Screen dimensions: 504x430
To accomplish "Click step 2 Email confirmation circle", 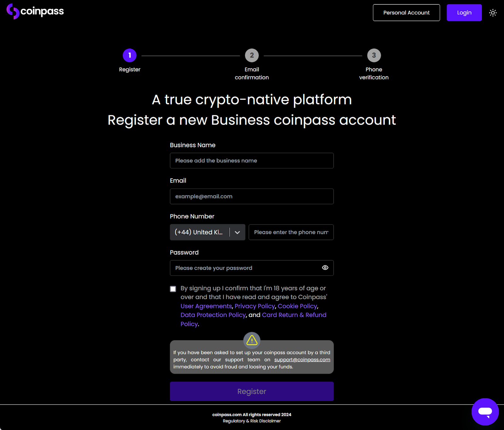I will pos(252,55).
